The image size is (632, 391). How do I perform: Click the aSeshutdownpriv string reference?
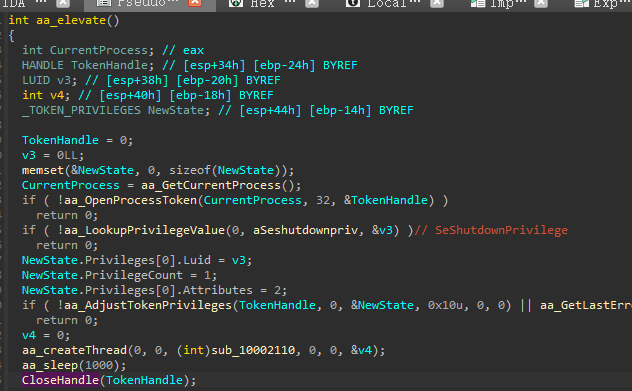306,230
